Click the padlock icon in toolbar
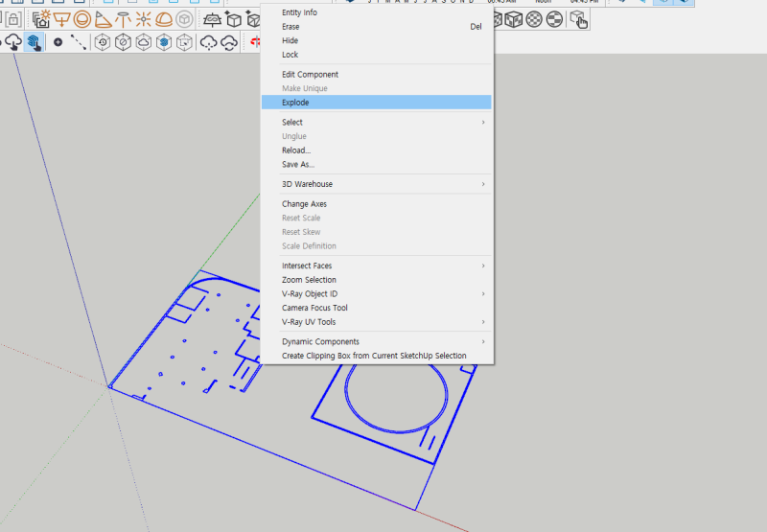 [13, 19]
